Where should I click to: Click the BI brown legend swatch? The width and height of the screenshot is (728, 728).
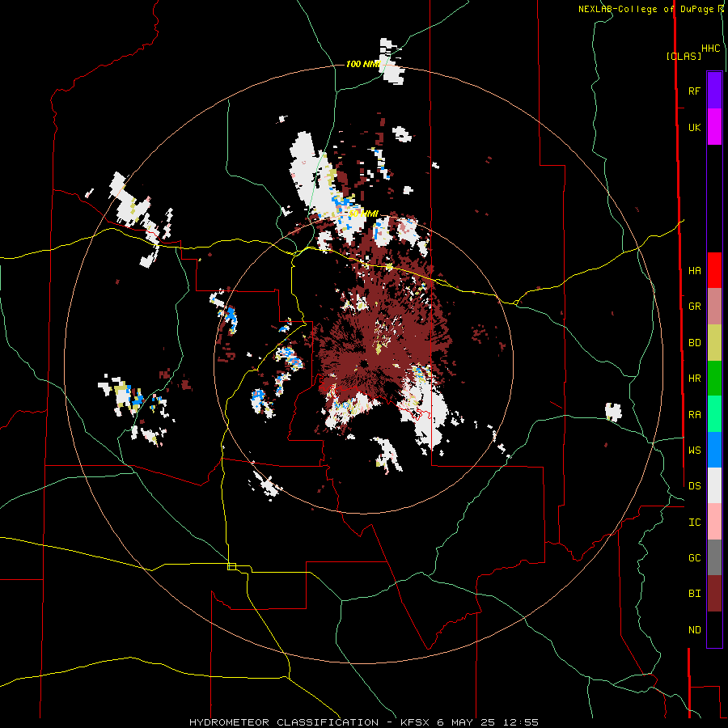(x=714, y=594)
